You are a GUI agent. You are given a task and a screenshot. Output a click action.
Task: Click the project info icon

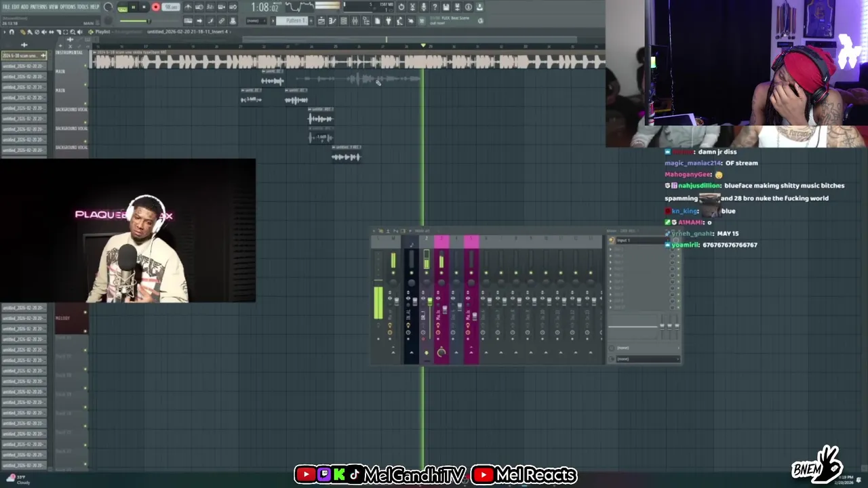point(468,7)
